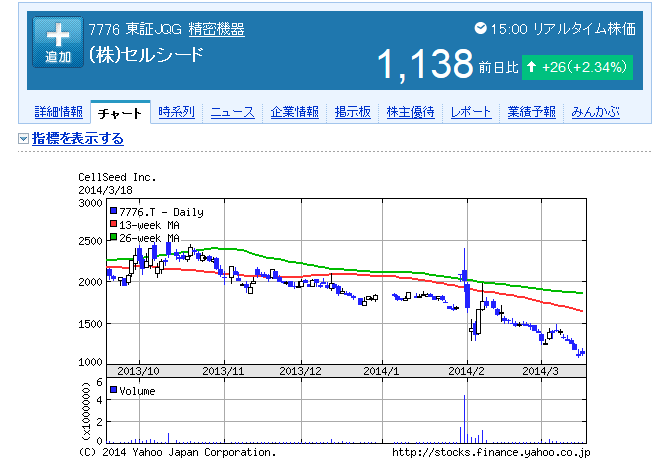Click the stock price 1,138
The width and height of the screenshot is (662, 471).
click(x=426, y=64)
